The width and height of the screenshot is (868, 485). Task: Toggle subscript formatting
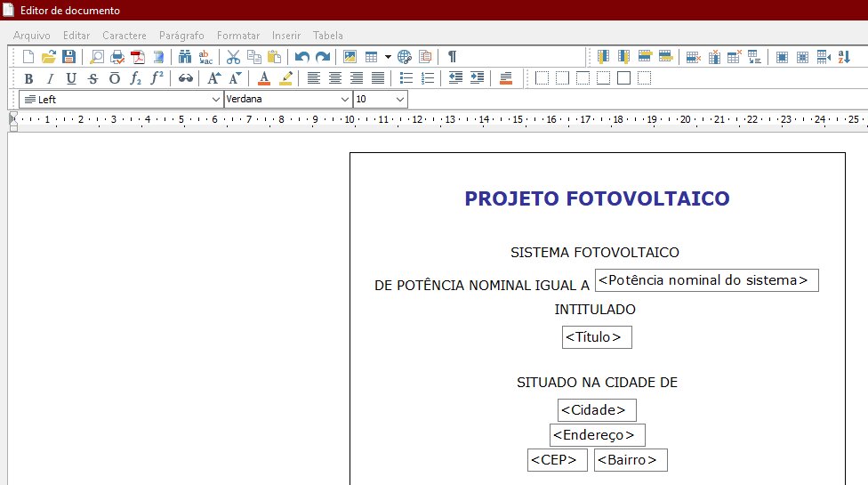pyautogui.click(x=135, y=78)
